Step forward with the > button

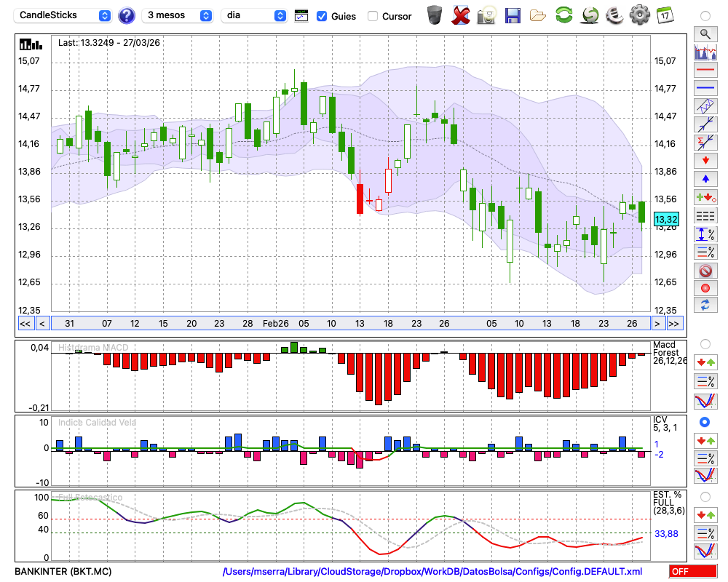pos(657,324)
